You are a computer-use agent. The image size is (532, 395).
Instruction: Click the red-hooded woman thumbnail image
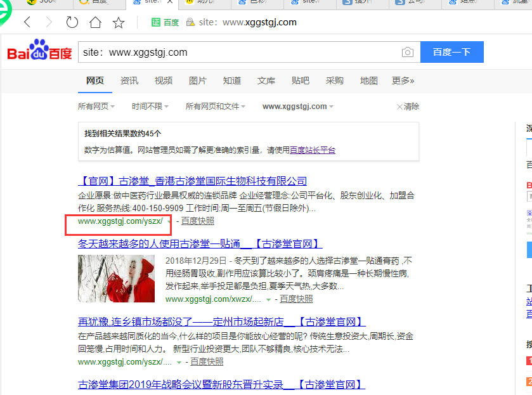[x=117, y=278]
